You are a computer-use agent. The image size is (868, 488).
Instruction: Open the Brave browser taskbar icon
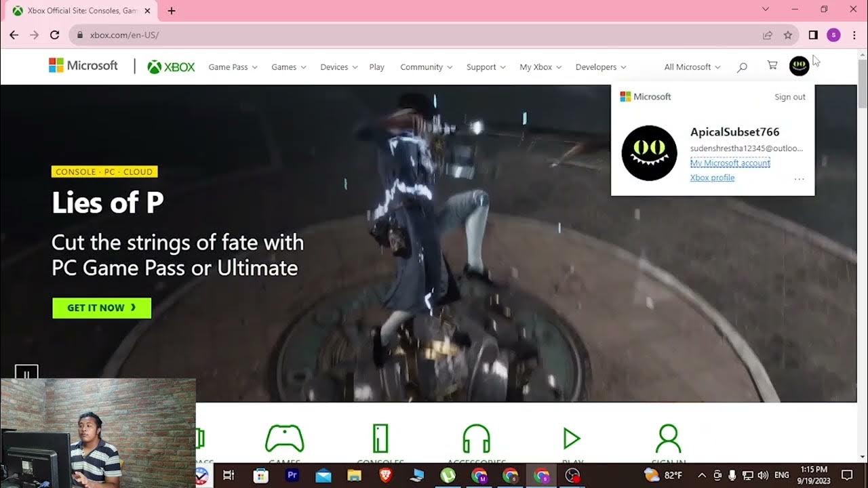click(386, 476)
